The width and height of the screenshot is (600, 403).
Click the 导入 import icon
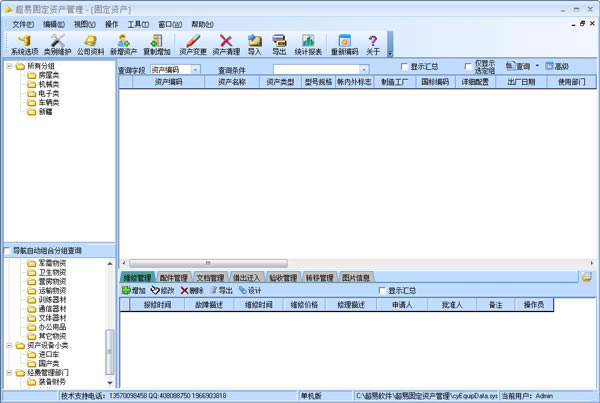tap(254, 45)
